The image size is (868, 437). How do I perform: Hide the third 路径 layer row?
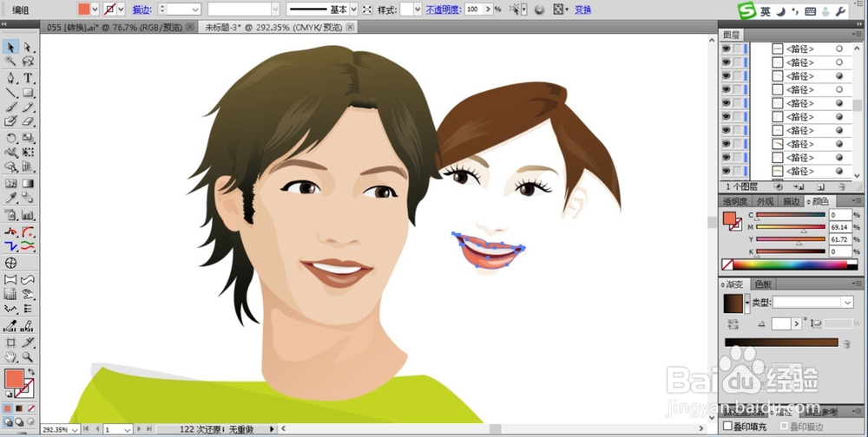click(726, 75)
